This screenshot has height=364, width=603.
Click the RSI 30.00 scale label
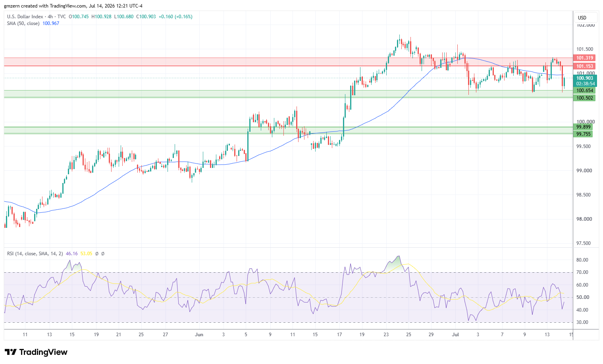pyautogui.click(x=582, y=322)
